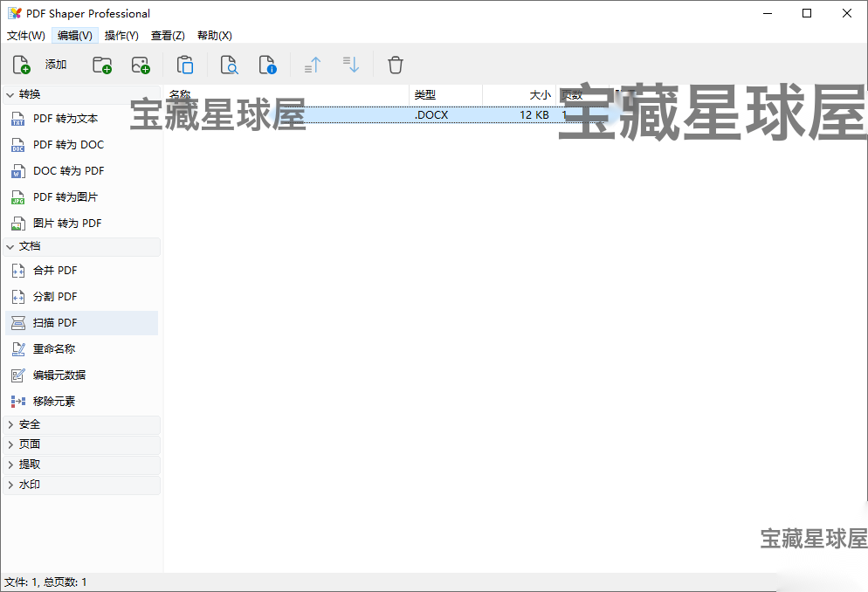
Task: Open file preview with magnifier icon
Action: coord(229,65)
